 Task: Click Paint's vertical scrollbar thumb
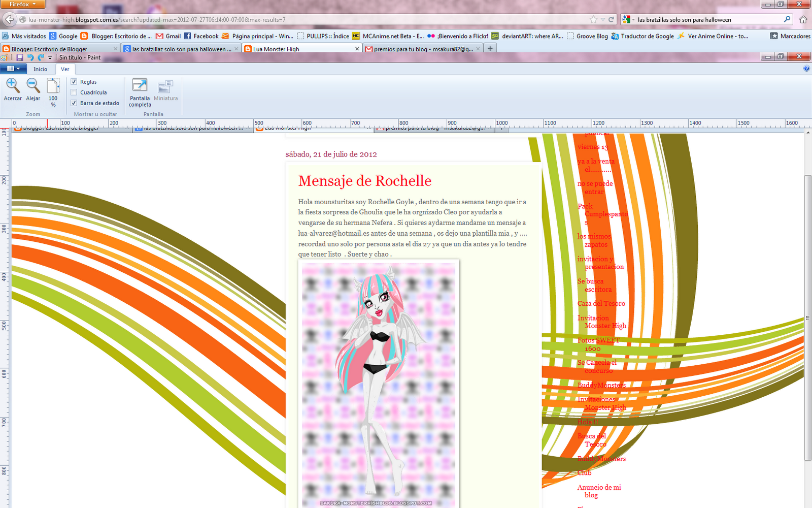coord(807,317)
